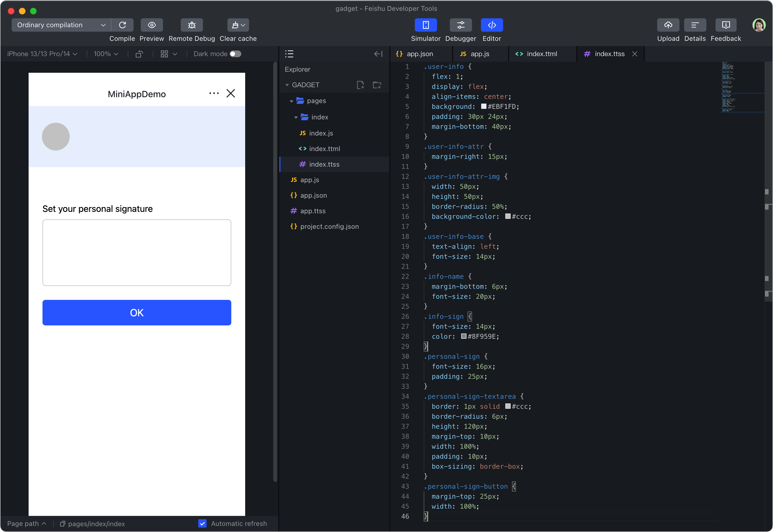This screenshot has width=773, height=532.
Task: Open Preview with the eye icon
Action: 152,25
